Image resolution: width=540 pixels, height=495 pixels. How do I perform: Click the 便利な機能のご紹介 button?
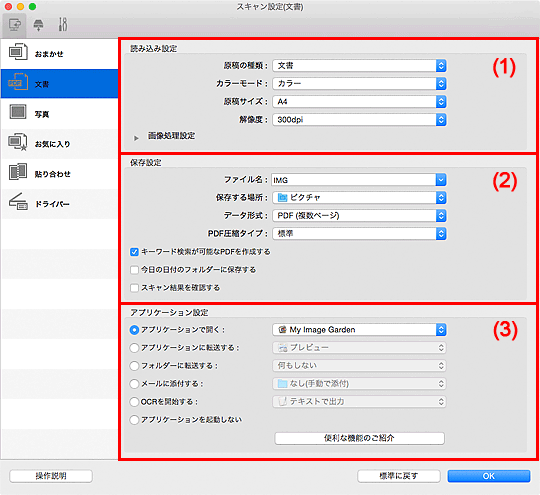pos(359,438)
